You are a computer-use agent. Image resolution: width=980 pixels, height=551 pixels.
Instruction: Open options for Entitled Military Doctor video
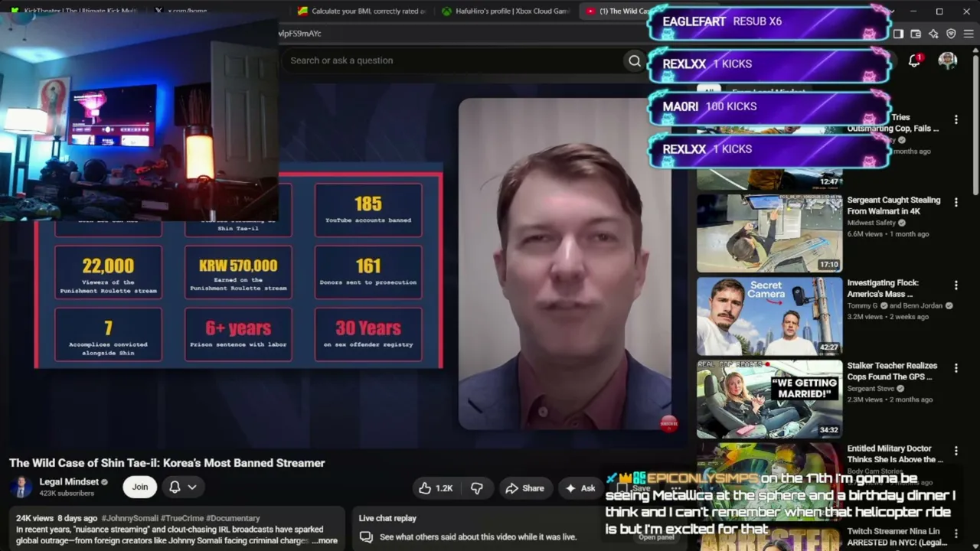click(955, 451)
